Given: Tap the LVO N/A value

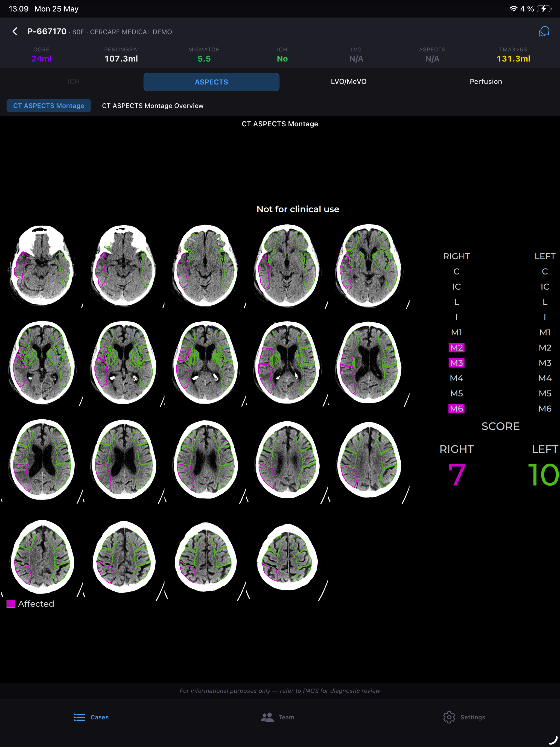Looking at the screenshot, I should pyautogui.click(x=356, y=59).
